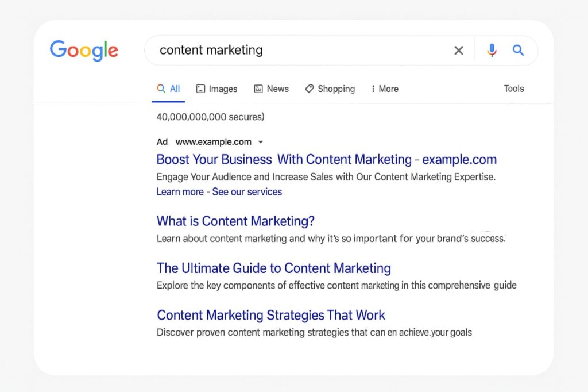Follow the "See our services" link

click(247, 192)
